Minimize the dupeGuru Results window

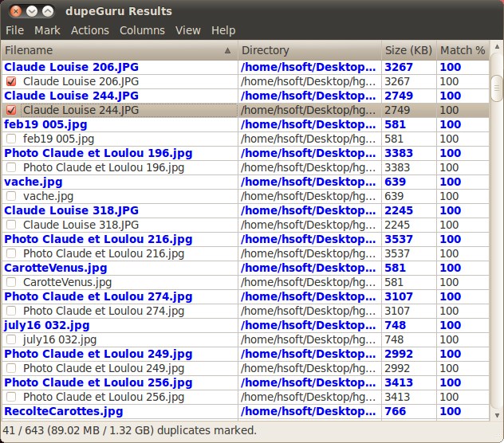tap(31, 11)
